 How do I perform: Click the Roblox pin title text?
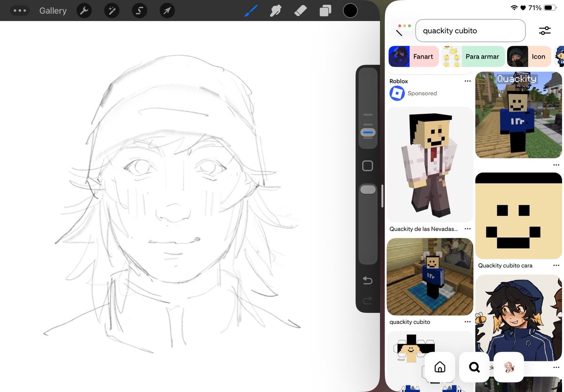pos(399,81)
